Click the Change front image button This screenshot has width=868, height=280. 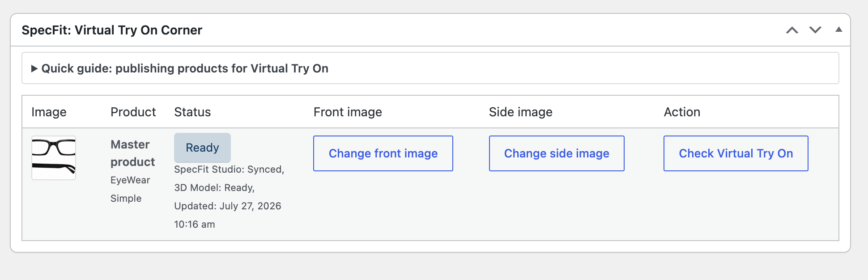pyautogui.click(x=383, y=153)
